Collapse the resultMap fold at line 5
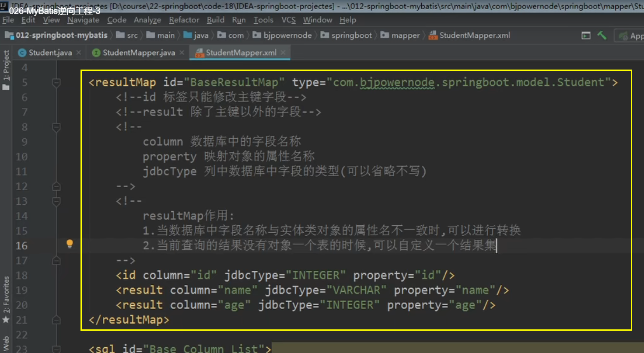The width and height of the screenshot is (644, 353). (x=56, y=82)
